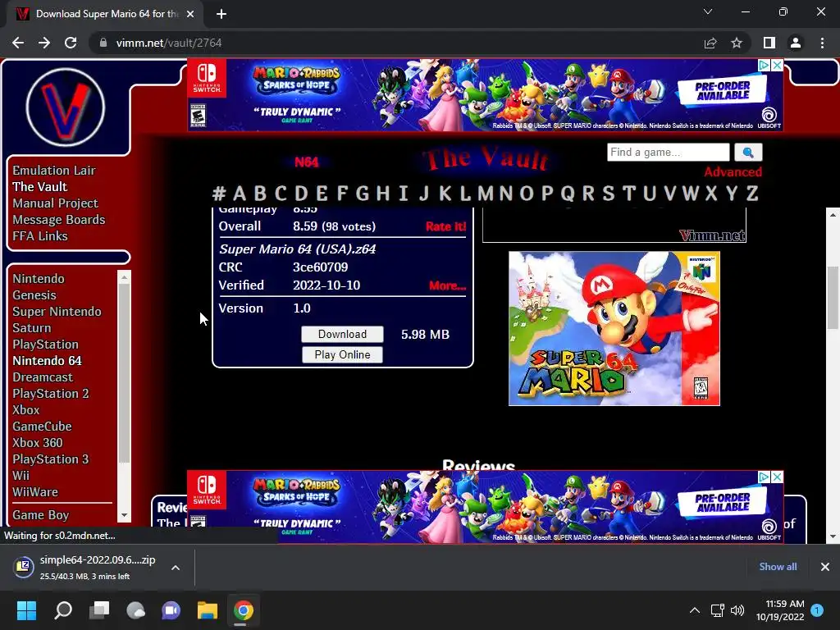840x630 pixels.
Task: Open Message Boards section
Action: tap(59, 220)
